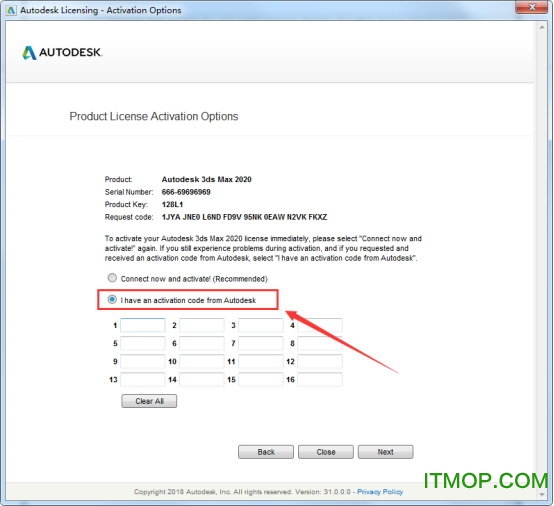Click the 'Serial Number:' label

click(129, 192)
